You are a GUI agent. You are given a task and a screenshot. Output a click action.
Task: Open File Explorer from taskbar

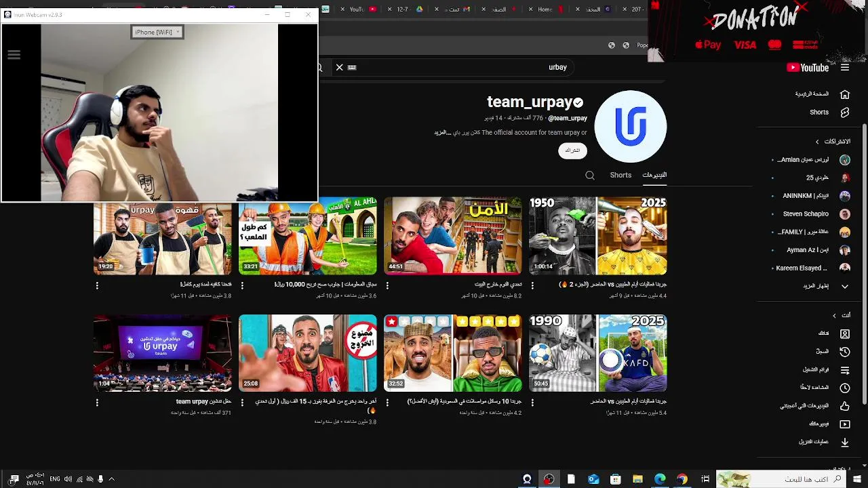pos(637,479)
